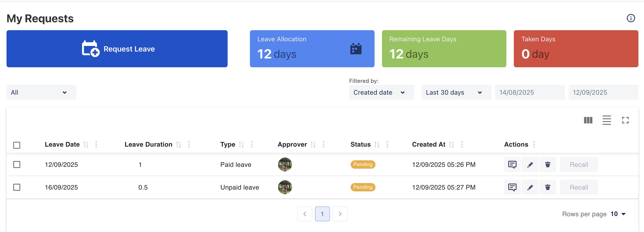The image size is (644, 232).
Task: Tick the checkbox for 16/09/2025 row
Action: [x=17, y=187]
